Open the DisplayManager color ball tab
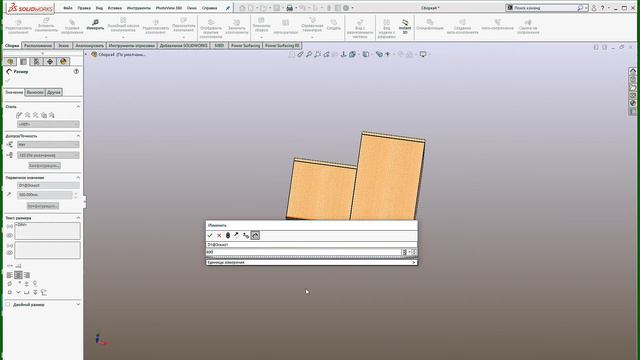Viewport: 640px width, 360px height. coord(63,62)
